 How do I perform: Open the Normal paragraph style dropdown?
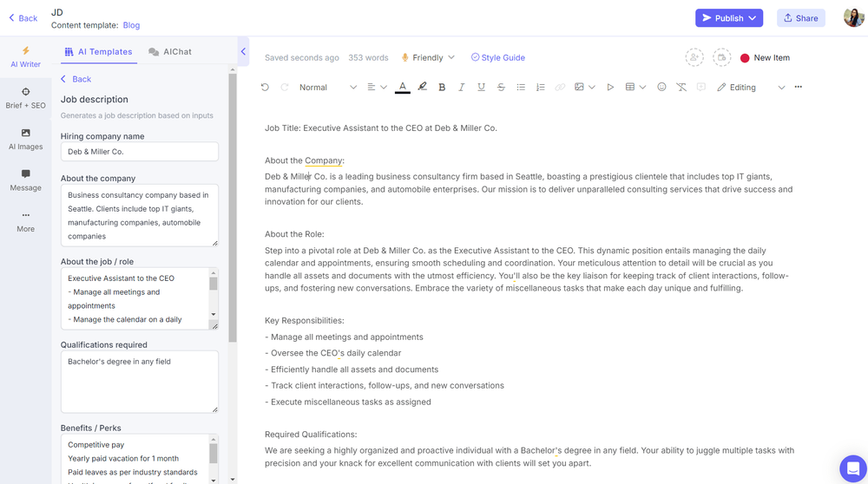click(x=328, y=88)
